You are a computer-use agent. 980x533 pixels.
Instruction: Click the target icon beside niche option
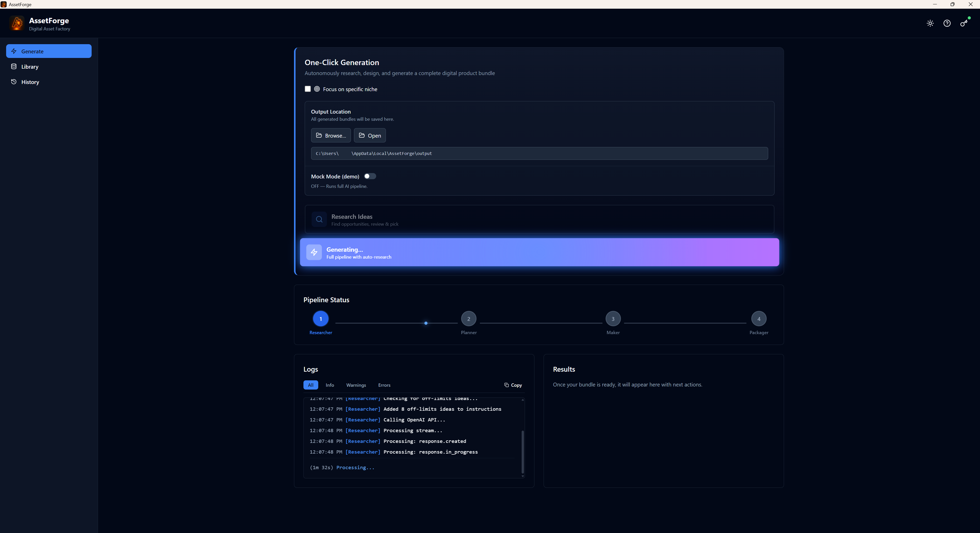[x=317, y=89]
